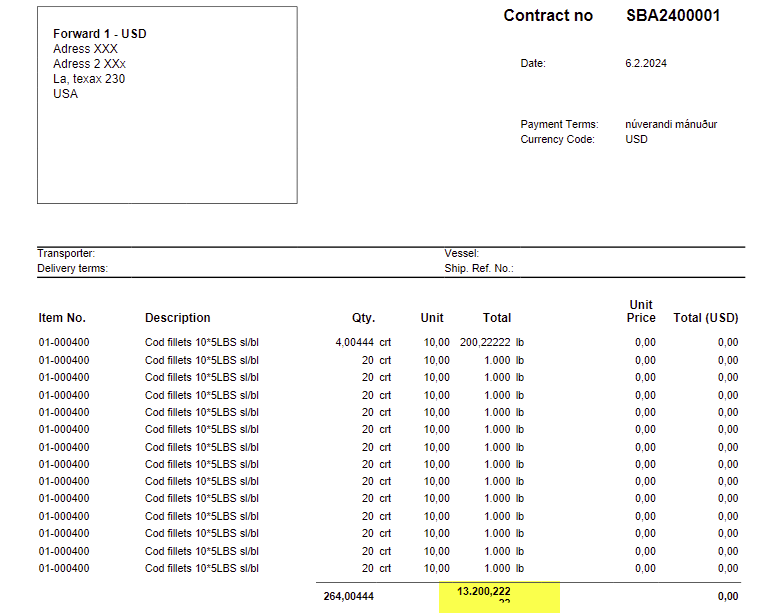Screen dimensions: 757x613
Task: Click the contract number SBA2400001
Action: click(673, 16)
